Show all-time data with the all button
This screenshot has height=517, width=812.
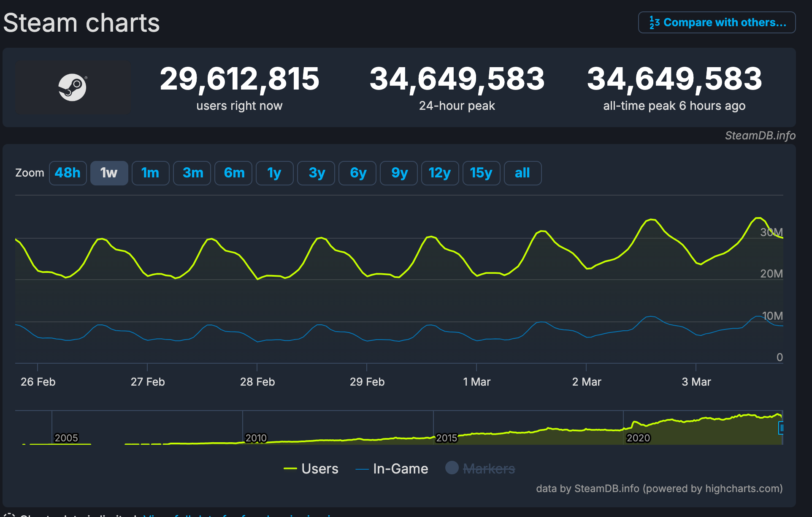click(x=522, y=173)
